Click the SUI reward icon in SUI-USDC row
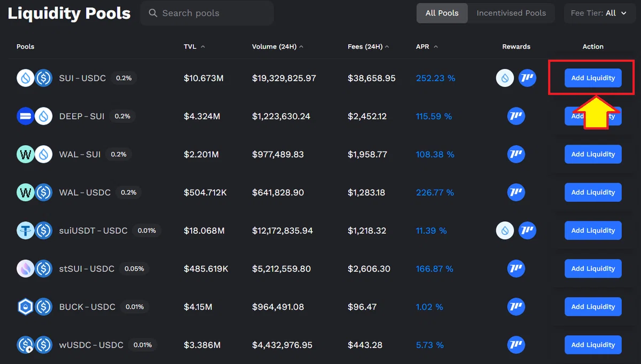This screenshot has height=364, width=641. 505,78
